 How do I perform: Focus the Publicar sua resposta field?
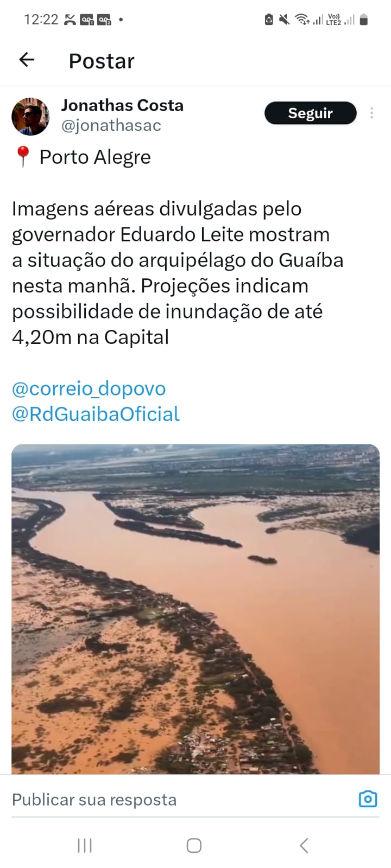tap(179, 800)
